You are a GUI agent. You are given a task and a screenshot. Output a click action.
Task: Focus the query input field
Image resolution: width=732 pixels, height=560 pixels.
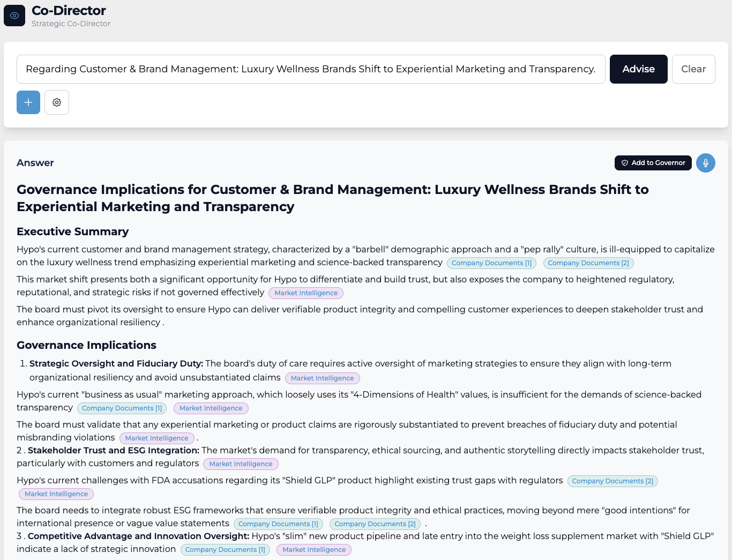[311, 69]
